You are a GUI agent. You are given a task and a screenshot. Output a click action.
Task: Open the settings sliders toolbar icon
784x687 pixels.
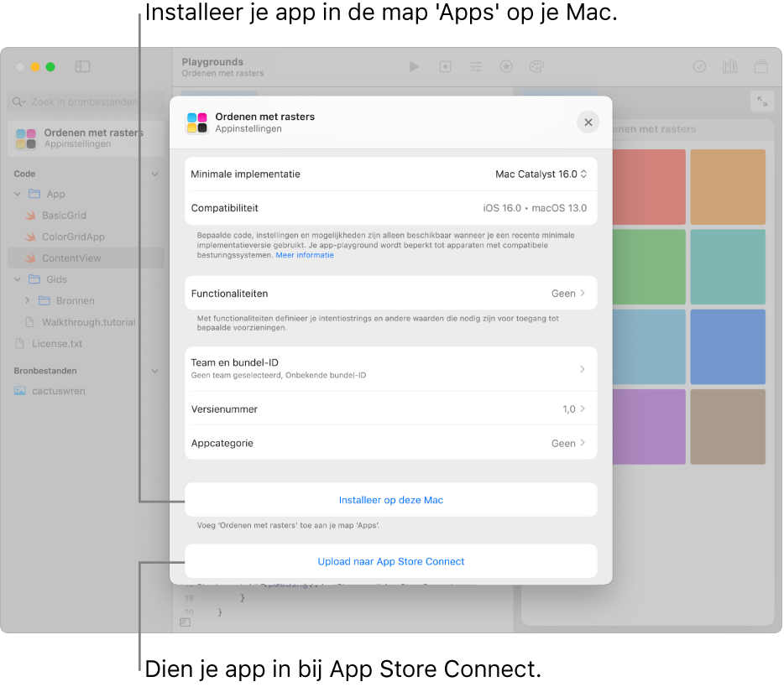(476, 67)
